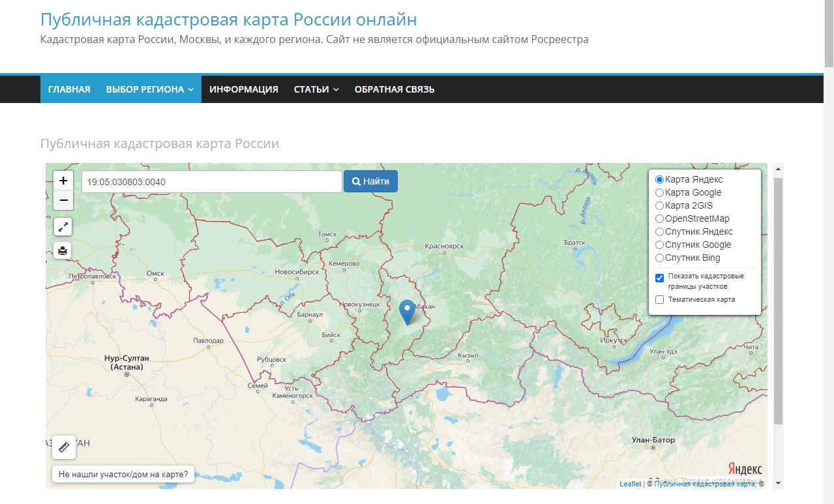The width and height of the screenshot is (834, 504).
Task: Enable the Тематическая карта checkbox
Action: pyautogui.click(x=659, y=300)
